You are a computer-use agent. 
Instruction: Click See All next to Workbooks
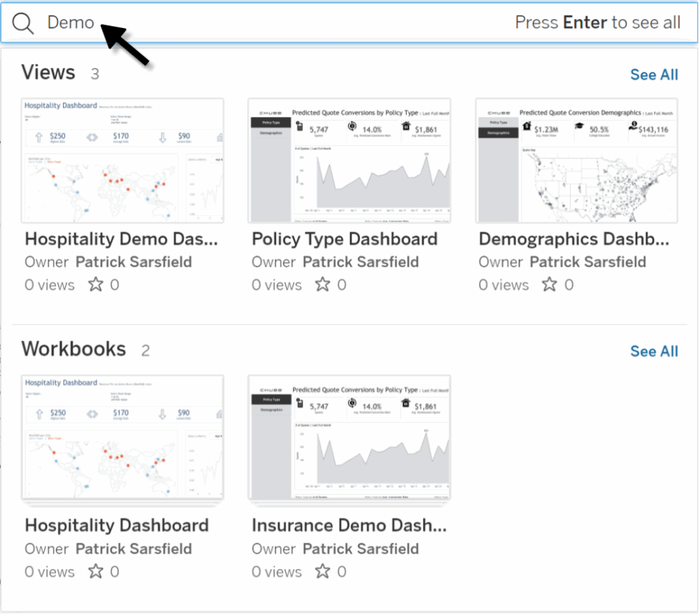pos(654,351)
